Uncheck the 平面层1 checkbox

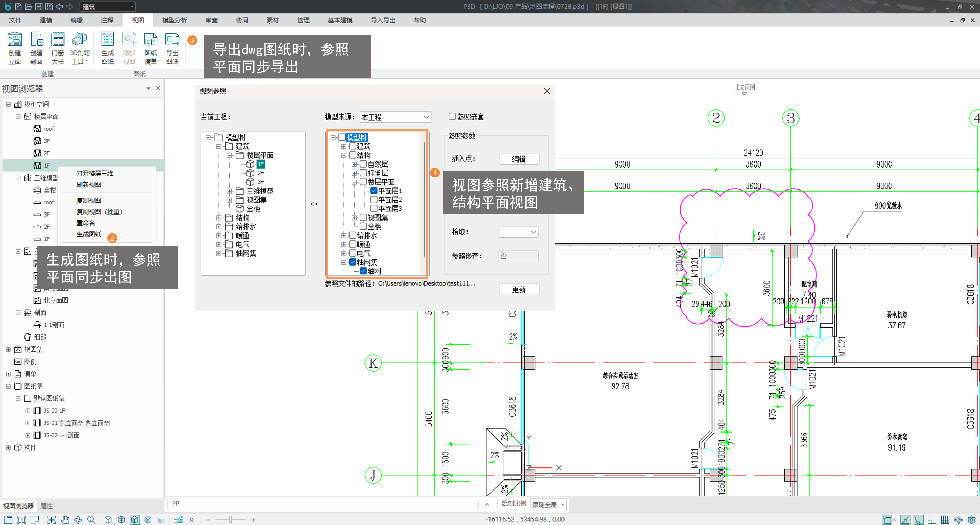pyautogui.click(x=374, y=191)
